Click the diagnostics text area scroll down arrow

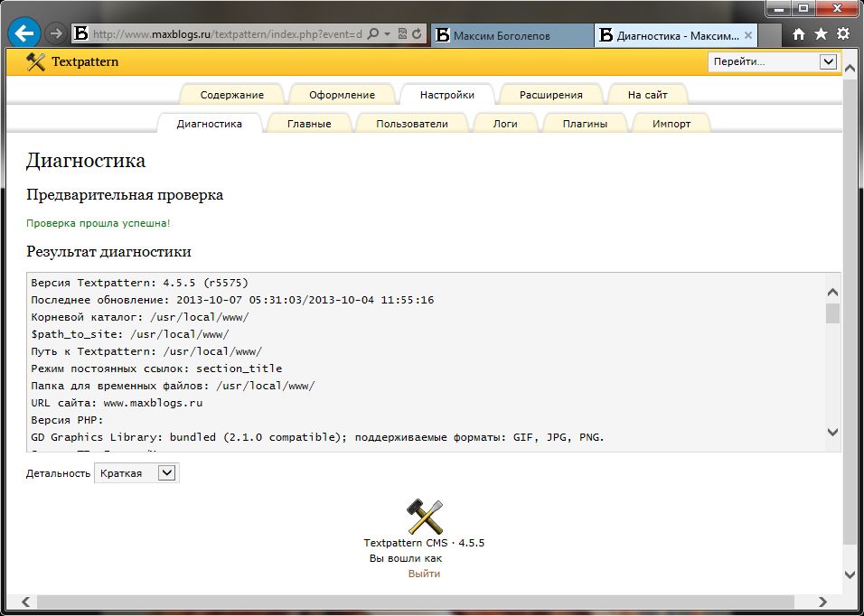pos(832,432)
